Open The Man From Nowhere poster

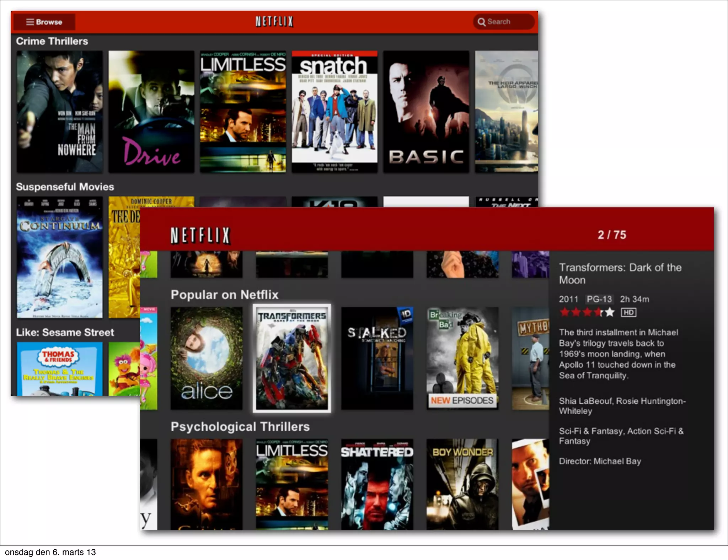coord(60,112)
